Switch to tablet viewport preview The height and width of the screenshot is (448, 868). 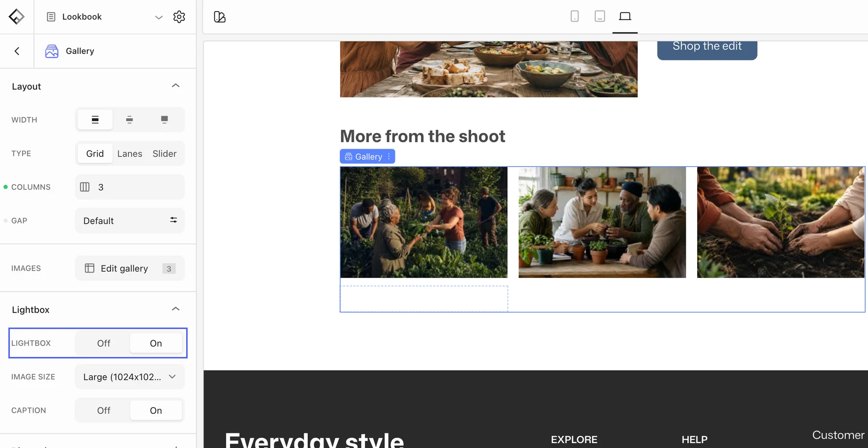click(600, 16)
